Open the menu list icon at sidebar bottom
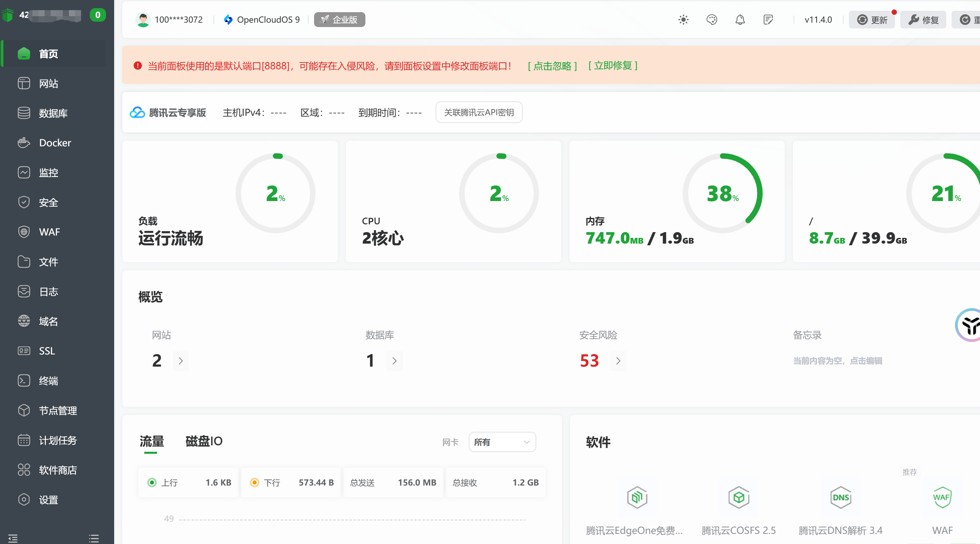This screenshot has width=980, height=544. [x=94, y=538]
